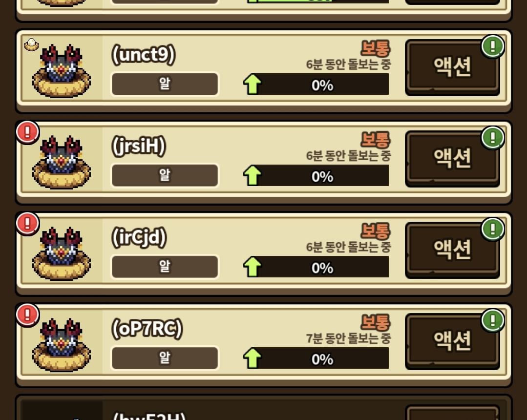The width and height of the screenshot is (527, 420).
Task: Click the name (jrsiH)
Action: point(139,146)
